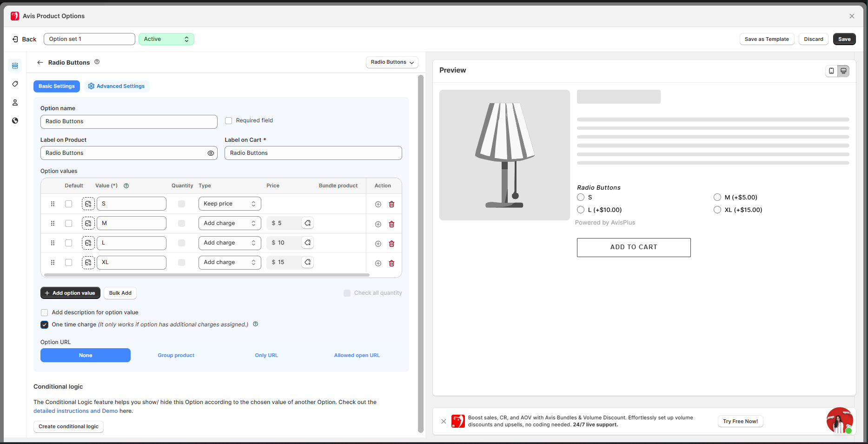Toggle eye icon in Label on Product
The width and height of the screenshot is (868, 444).
point(211,153)
